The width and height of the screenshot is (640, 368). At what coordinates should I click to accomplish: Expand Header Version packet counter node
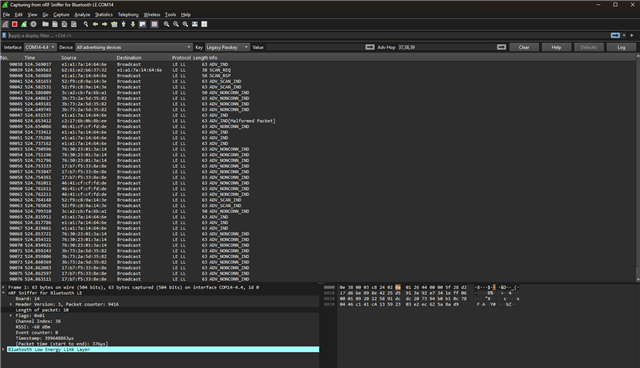[x=11, y=304]
